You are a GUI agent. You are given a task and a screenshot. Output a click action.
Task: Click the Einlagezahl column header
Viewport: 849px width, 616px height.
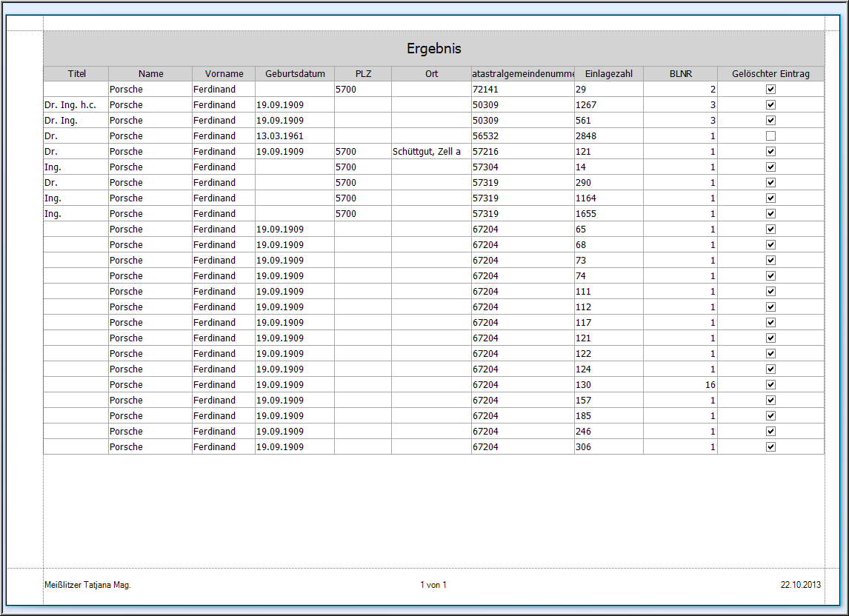tap(608, 73)
